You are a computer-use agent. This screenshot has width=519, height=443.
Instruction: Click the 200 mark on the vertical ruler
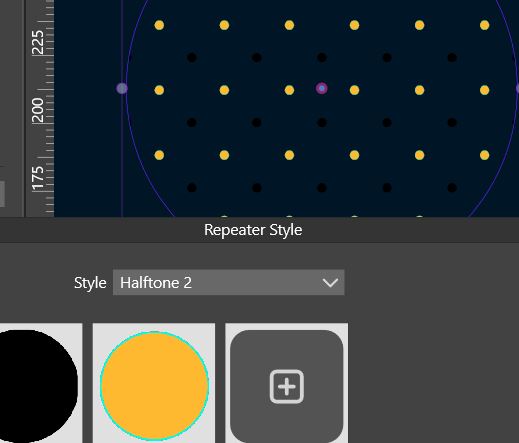pos(38,110)
